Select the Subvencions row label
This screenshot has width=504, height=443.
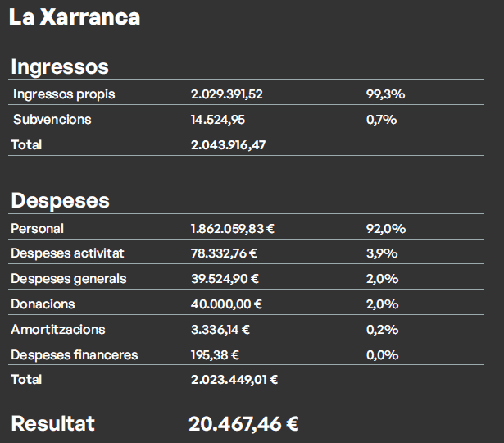coord(52,120)
